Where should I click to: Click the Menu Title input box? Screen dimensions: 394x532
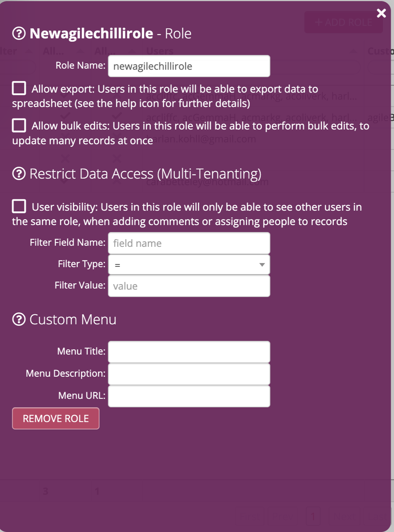coord(189,352)
